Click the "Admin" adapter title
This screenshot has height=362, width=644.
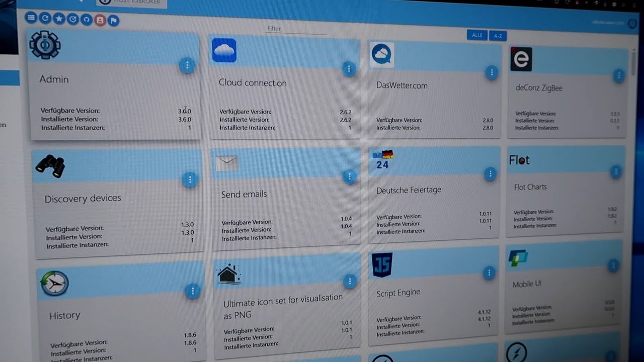(x=54, y=79)
